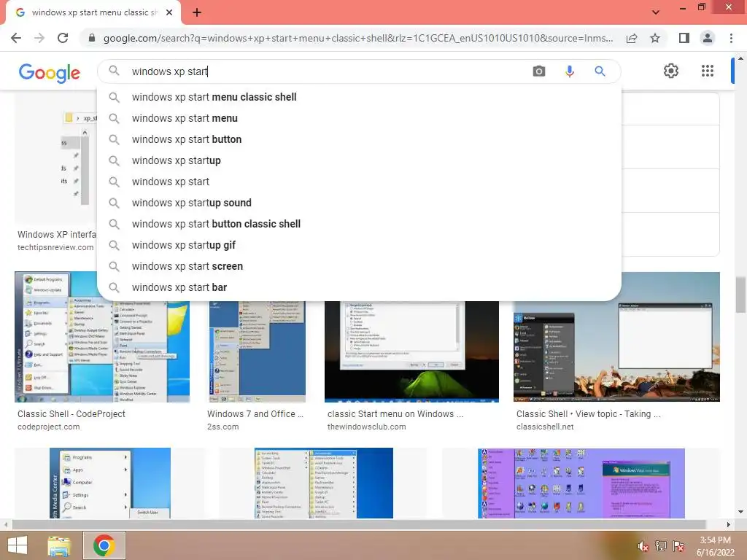Choose suggestion 'windows xp start button'
747x560 pixels.
point(359,139)
